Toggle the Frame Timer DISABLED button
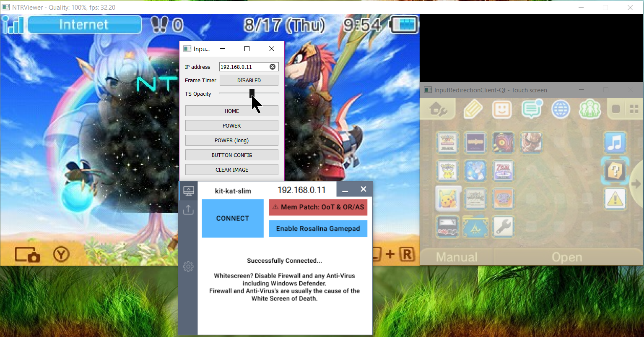 (249, 80)
